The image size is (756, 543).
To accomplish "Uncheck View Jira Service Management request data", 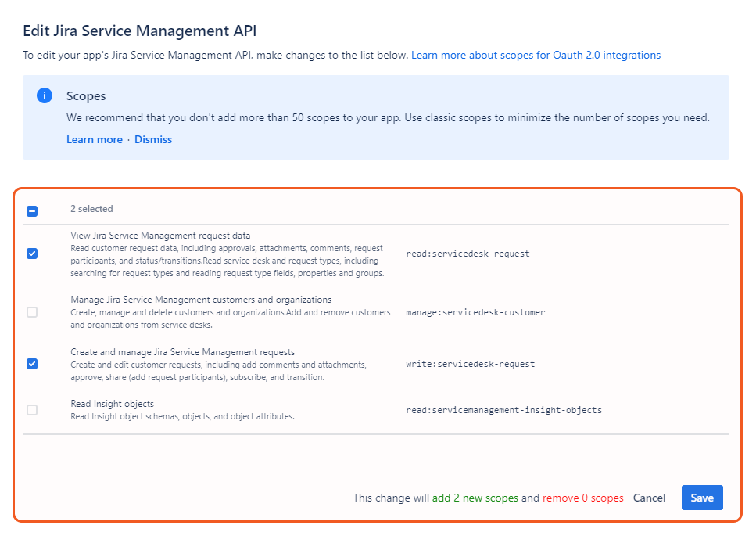I will (x=32, y=254).
